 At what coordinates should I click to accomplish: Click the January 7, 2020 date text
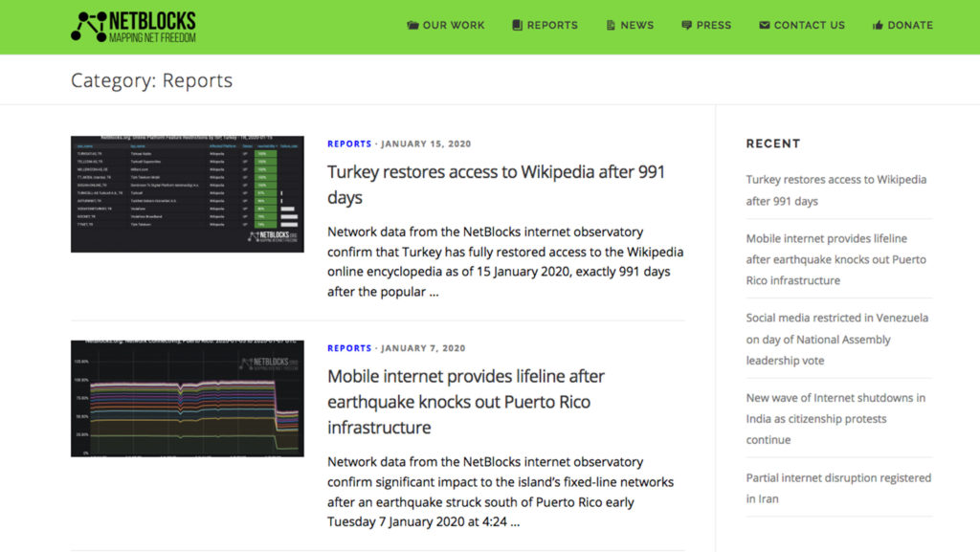[423, 348]
